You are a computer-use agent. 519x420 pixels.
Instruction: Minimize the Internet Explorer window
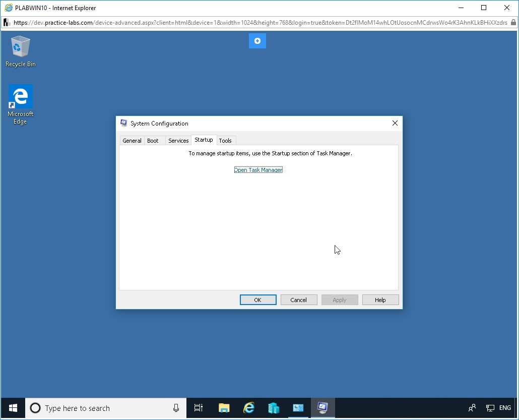pos(461,8)
